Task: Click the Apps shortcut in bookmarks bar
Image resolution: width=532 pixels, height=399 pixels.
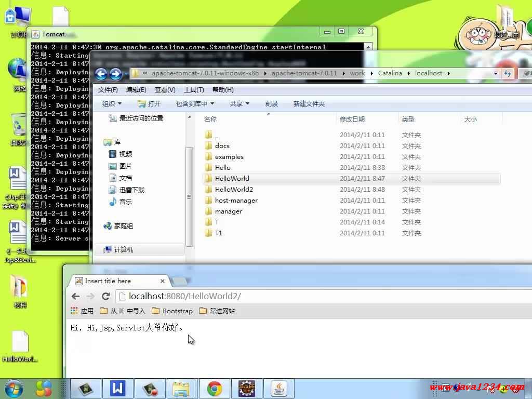Action: [x=82, y=311]
